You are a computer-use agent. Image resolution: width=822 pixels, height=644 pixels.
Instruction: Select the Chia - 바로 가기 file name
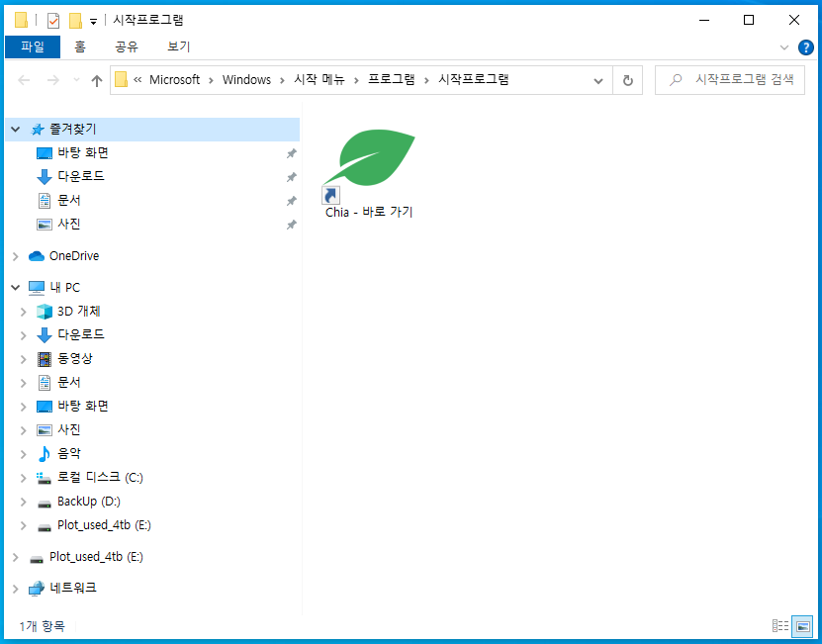coord(369,213)
